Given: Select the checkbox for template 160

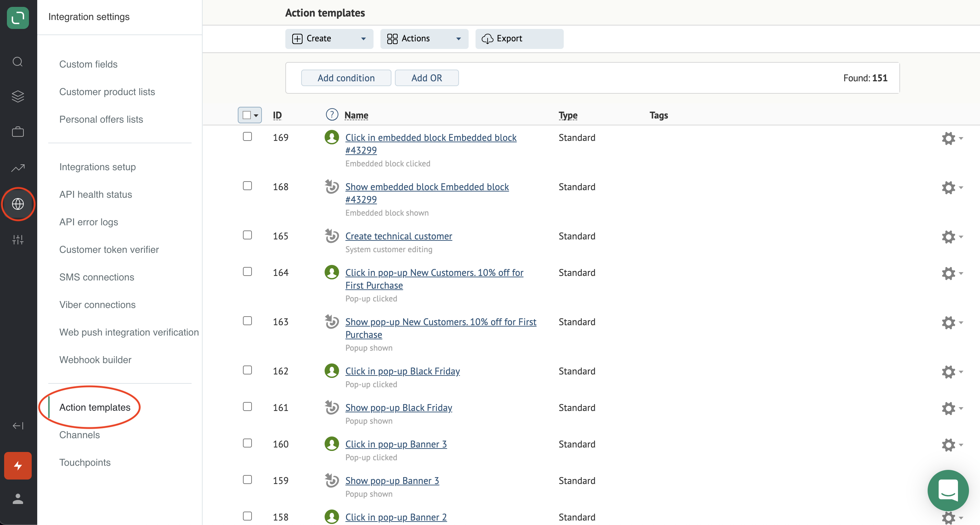Looking at the screenshot, I should click(247, 443).
